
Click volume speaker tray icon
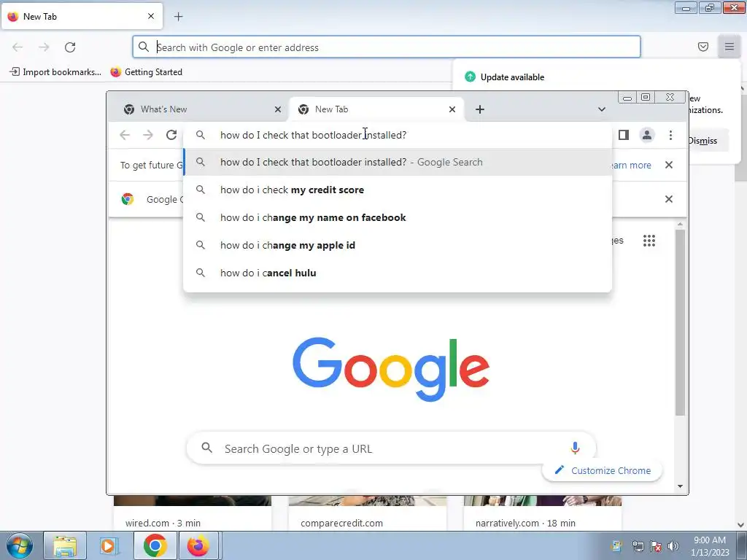pyautogui.click(x=673, y=546)
